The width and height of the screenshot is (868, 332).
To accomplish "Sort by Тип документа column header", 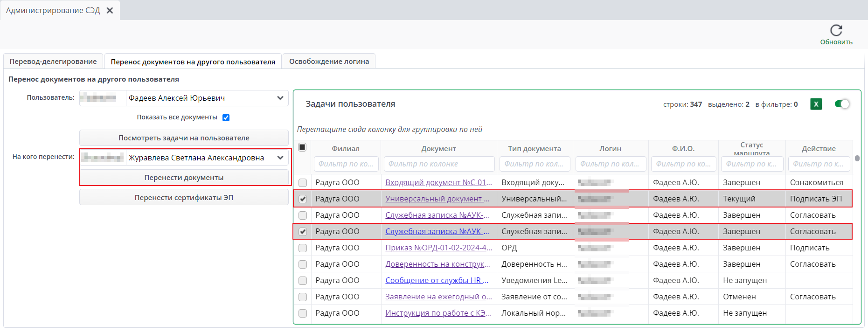I will click(534, 149).
